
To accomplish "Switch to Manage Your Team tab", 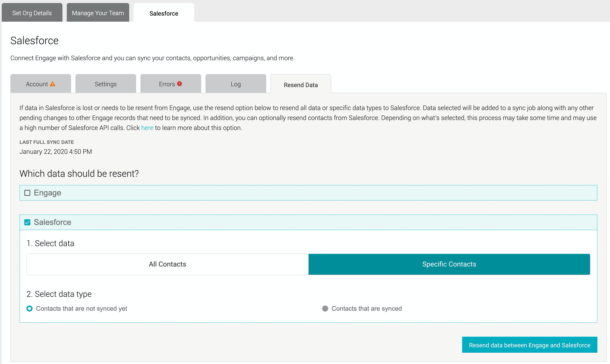I will 98,13.
